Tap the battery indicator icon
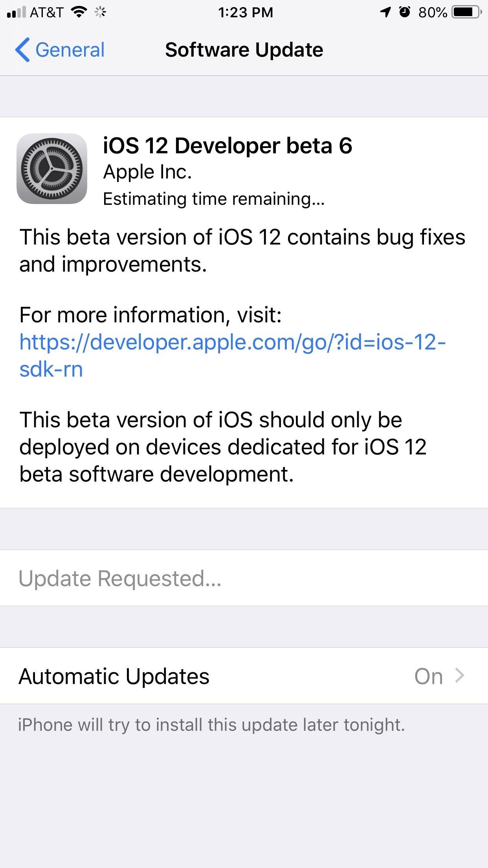488x868 pixels. click(x=467, y=12)
